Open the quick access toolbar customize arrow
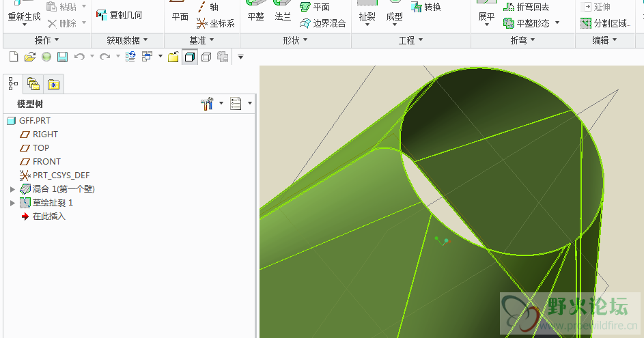This screenshot has height=338, width=644. (240, 57)
